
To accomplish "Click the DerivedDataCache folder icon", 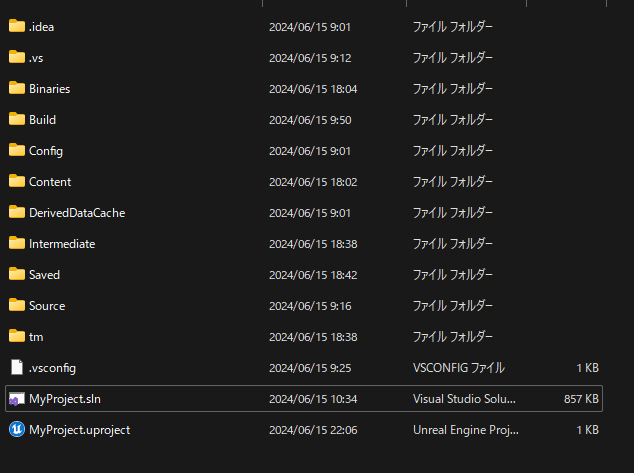I will coord(16,212).
